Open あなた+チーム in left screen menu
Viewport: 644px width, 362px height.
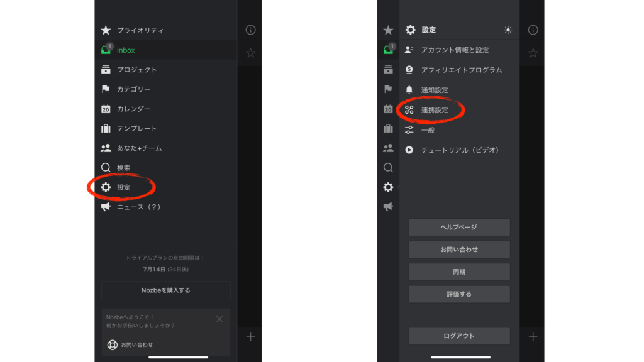tap(166, 148)
